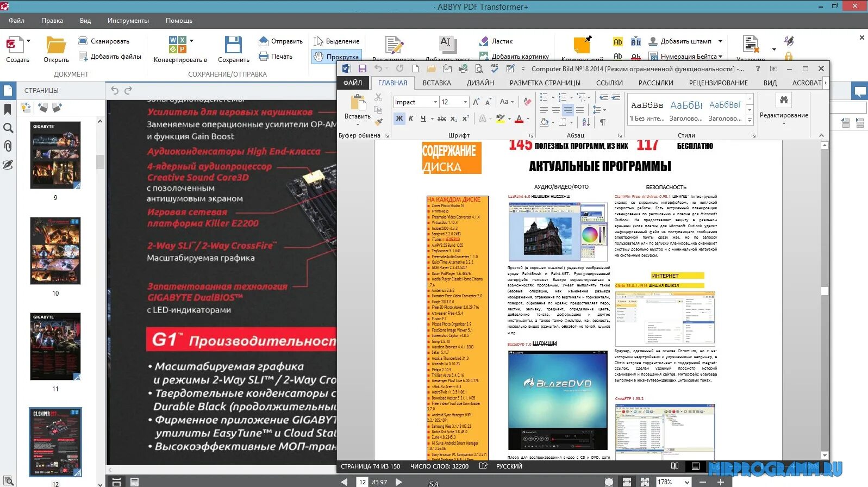Viewport: 868px width, 487px height.
Task: Open the ABBYY search magnifier sidebar icon
Action: coord(8,128)
